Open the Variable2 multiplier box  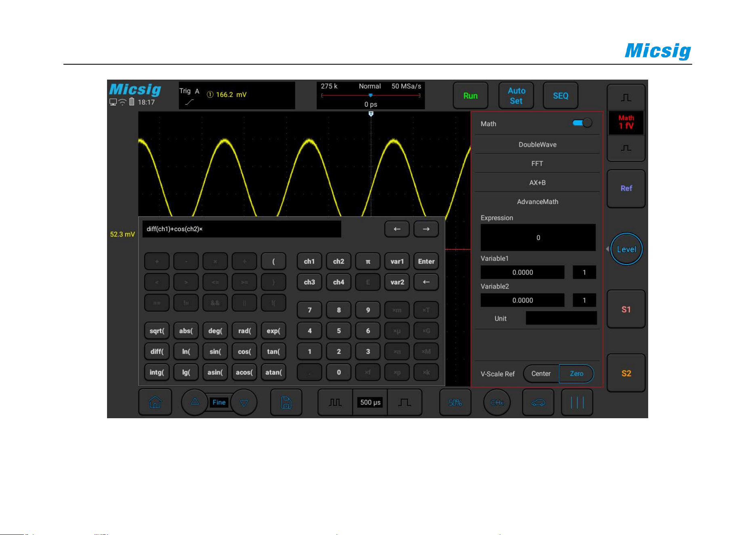coord(584,300)
